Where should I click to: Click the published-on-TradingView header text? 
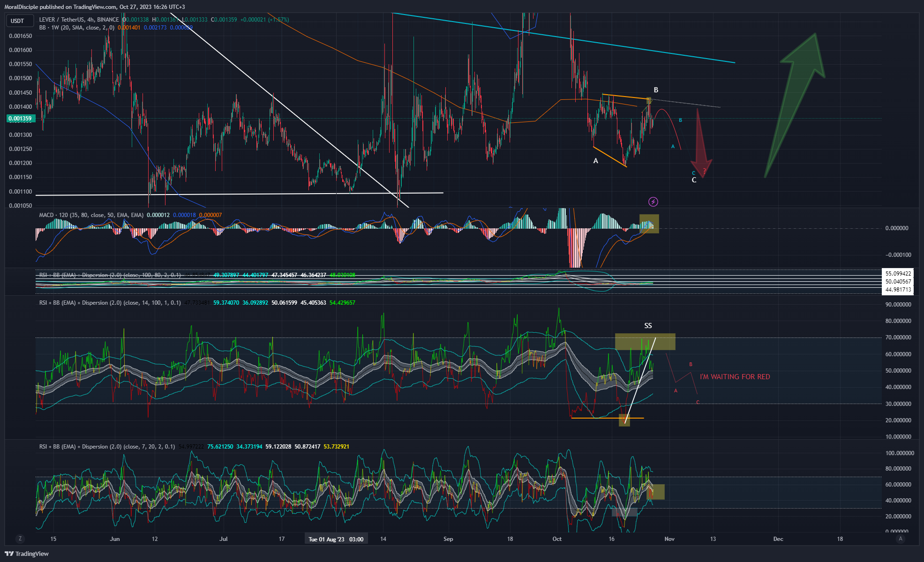click(x=95, y=7)
